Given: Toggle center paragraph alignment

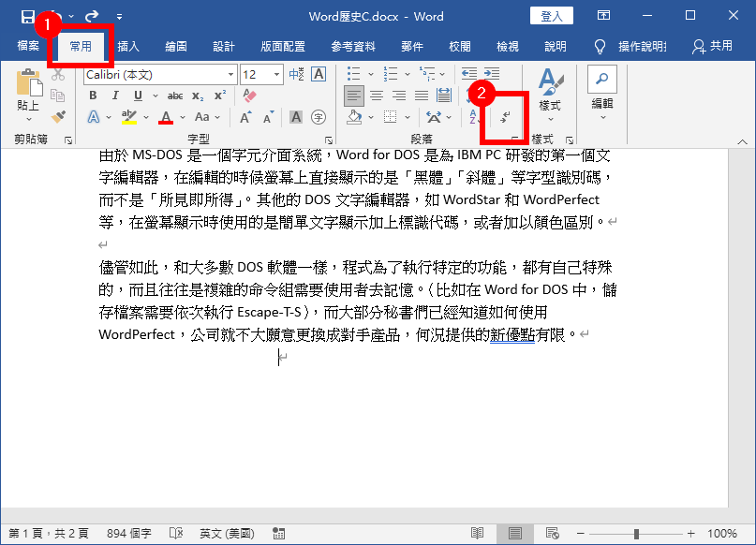Looking at the screenshot, I should pyautogui.click(x=377, y=96).
